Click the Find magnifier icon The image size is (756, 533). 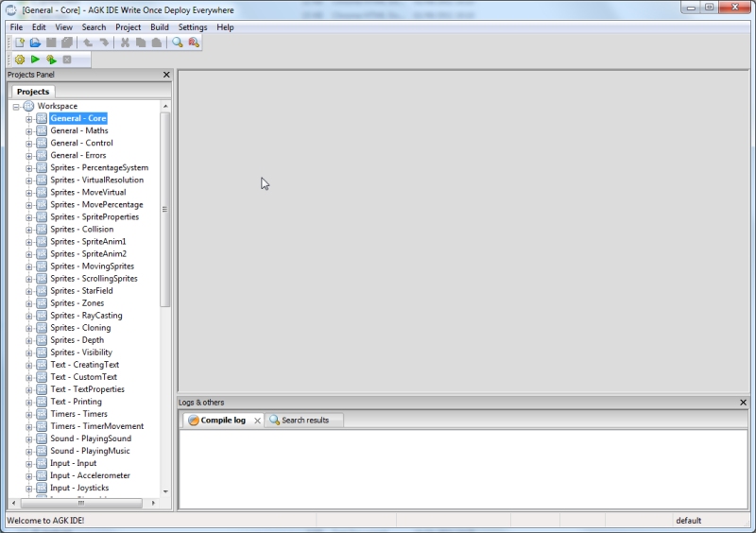pos(178,43)
